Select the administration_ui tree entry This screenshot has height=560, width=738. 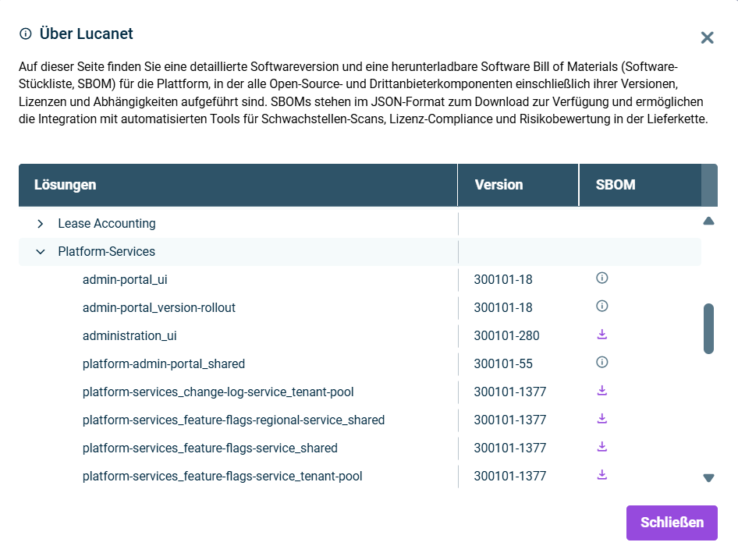(x=130, y=335)
